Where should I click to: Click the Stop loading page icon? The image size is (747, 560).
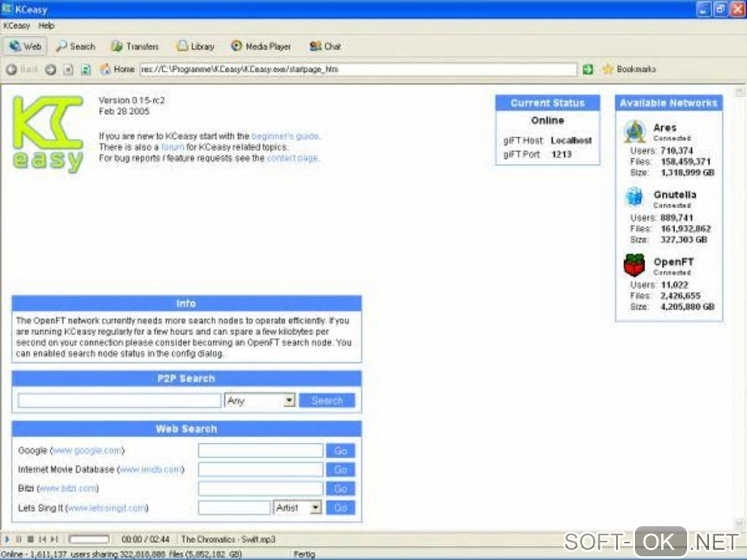[69, 70]
